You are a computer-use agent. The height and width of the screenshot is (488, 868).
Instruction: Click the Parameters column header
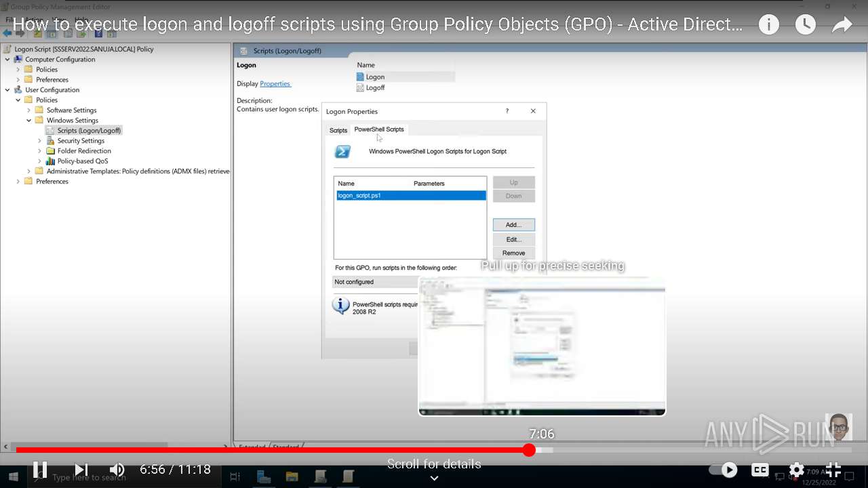coord(429,184)
